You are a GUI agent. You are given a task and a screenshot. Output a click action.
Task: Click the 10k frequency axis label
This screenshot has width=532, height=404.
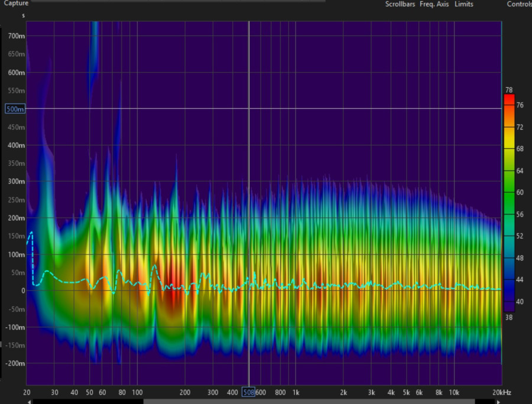[454, 392]
